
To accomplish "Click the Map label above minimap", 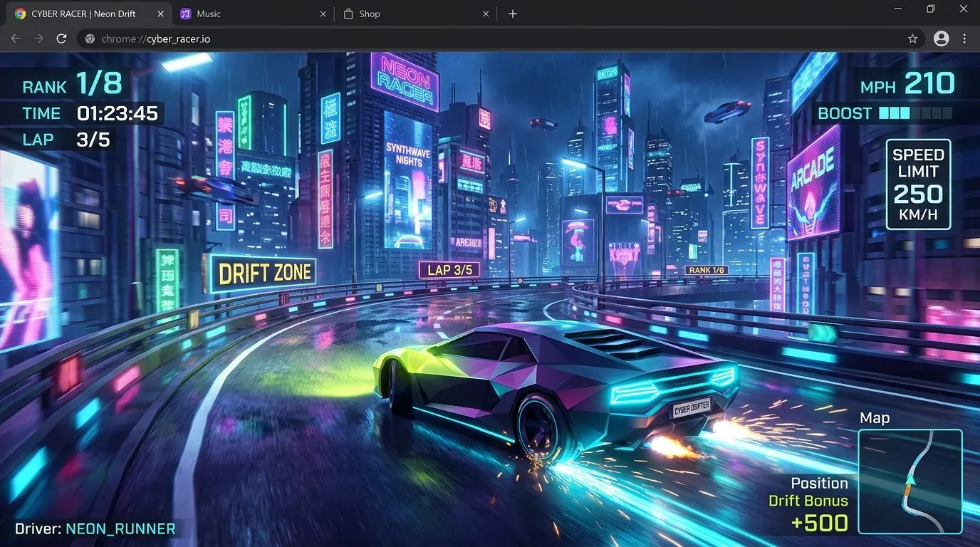I will [x=875, y=418].
